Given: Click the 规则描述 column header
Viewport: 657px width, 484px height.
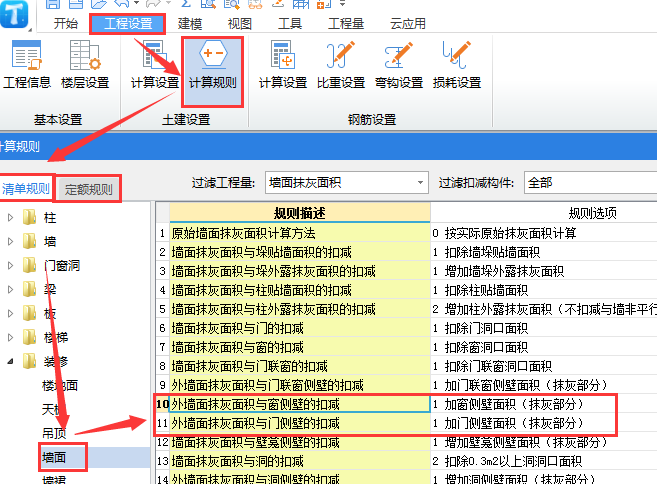Looking at the screenshot, I should (300, 213).
